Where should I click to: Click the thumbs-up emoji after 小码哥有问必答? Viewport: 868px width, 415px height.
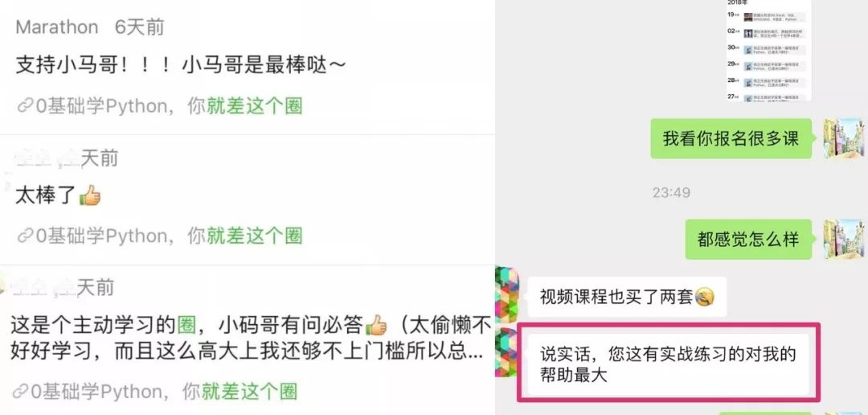coord(376,325)
